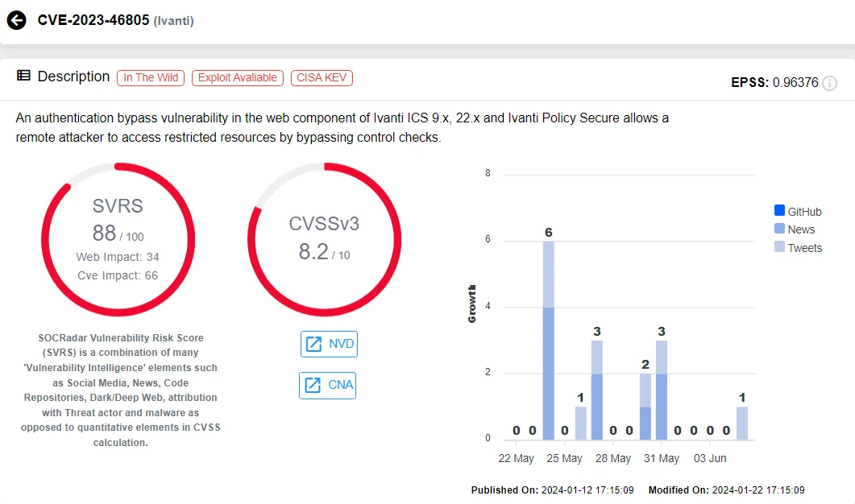Click the SVRS score circle gauge

118,239
